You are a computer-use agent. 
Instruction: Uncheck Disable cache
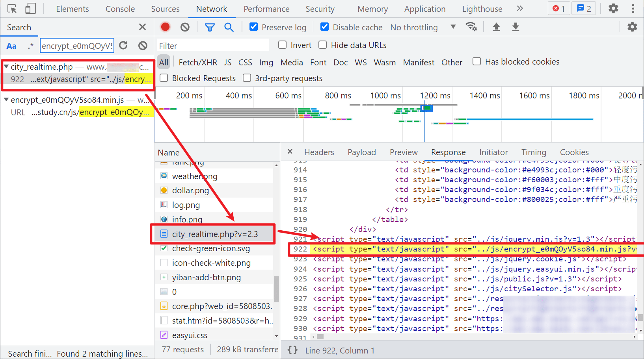click(325, 27)
